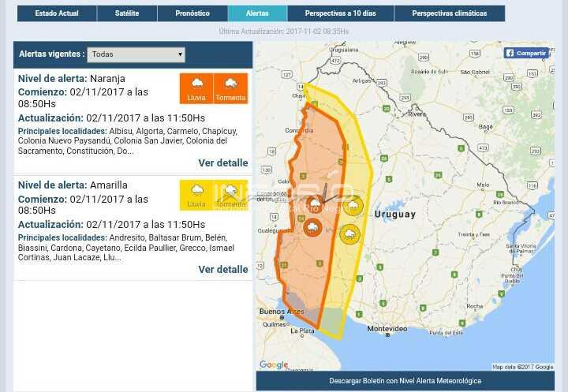Click the Montevideo label on the map

387,328
